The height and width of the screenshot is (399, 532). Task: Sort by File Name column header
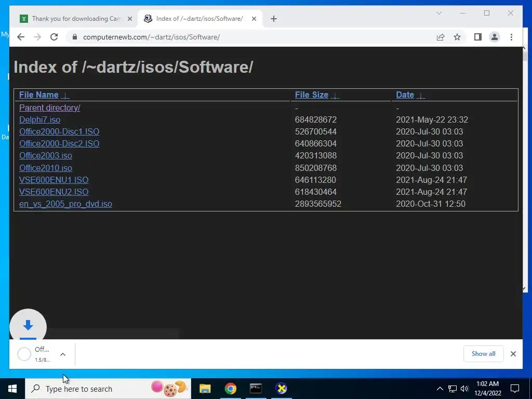pos(38,95)
